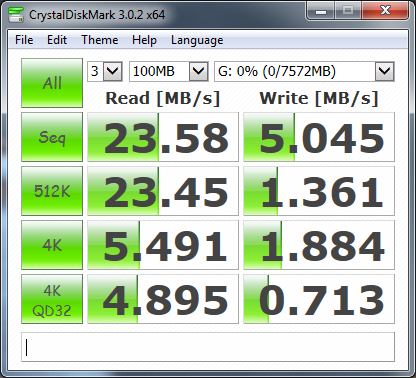Click the Seq read result 23.58
This screenshot has height=378, width=416.
pyautogui.click(x=163, y=137)
